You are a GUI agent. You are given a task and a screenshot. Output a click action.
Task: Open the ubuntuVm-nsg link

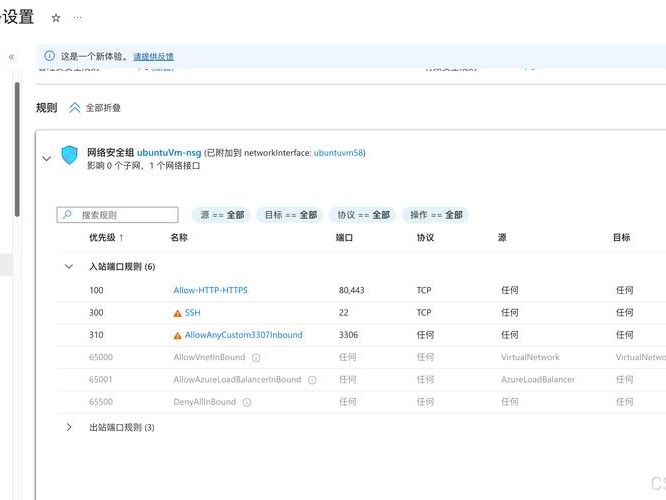click(x=169, y=153)
